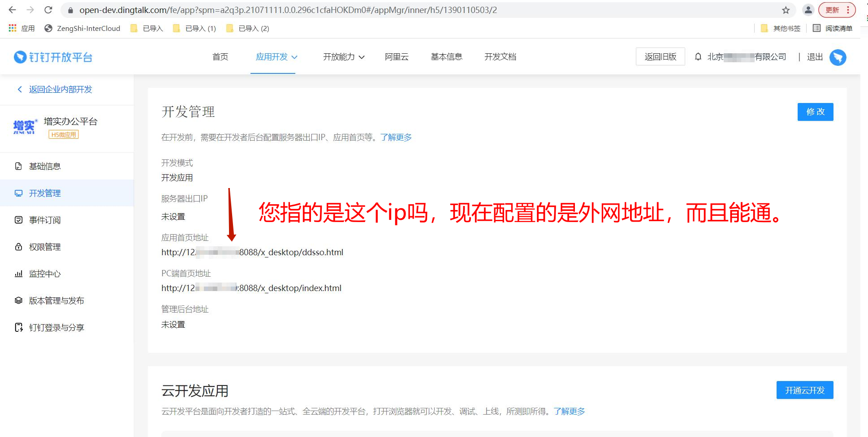Open 了解更多 link under 开发管理
The height and width of the screenshot is (437, 868).
[x=396, y=137]
